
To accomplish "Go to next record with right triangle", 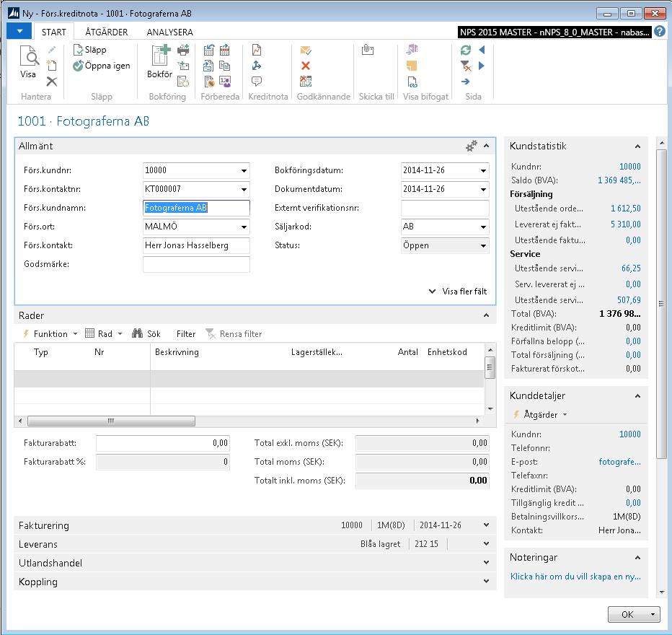I will [x=482, y=66].
